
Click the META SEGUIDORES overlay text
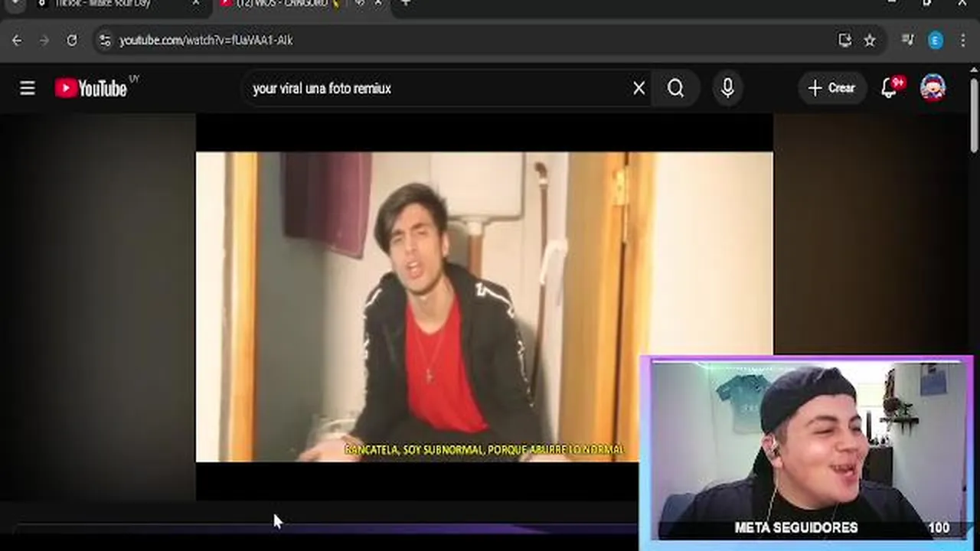pos(796,527)
